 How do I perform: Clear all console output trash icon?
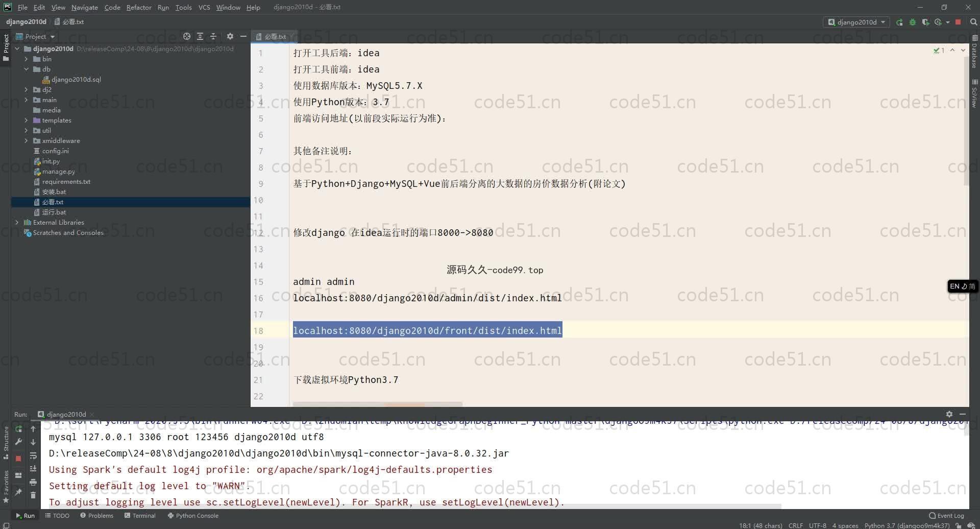(33, 495)
